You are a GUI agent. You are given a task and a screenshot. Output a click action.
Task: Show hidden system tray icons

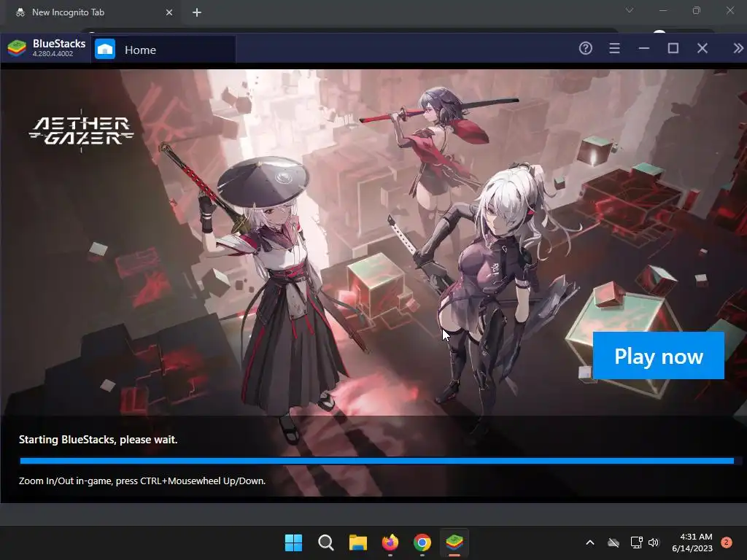(589, 542)
